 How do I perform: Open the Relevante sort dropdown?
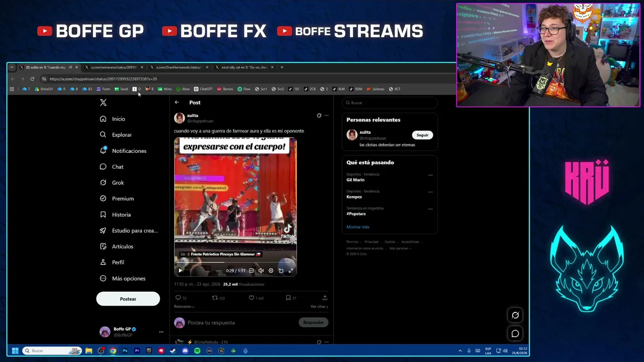184,307
